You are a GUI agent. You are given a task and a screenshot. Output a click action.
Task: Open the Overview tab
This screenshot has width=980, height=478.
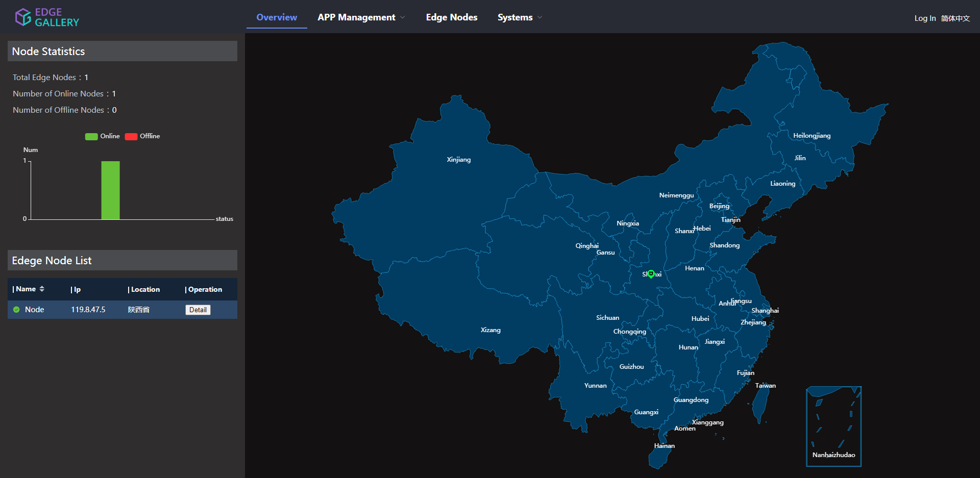coord(277,17)
